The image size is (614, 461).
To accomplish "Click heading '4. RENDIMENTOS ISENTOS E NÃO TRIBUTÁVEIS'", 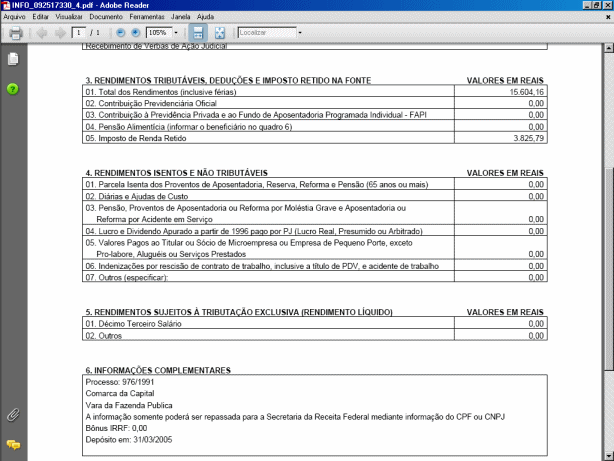I will click(x=177, y=173).
